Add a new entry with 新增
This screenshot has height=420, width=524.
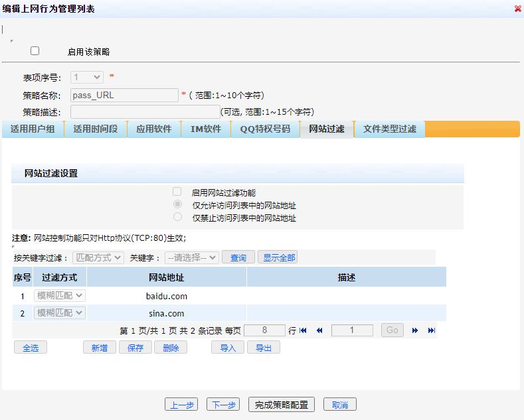tap(99, 348)
